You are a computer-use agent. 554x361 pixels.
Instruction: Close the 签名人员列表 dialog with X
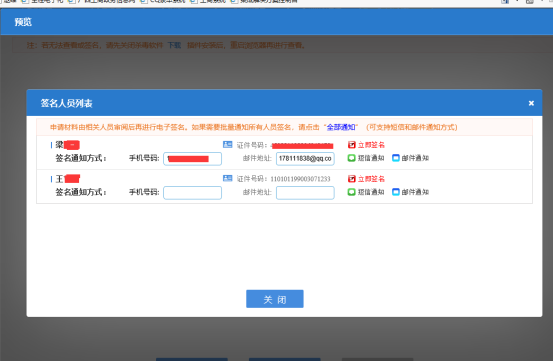click(531, 103)
